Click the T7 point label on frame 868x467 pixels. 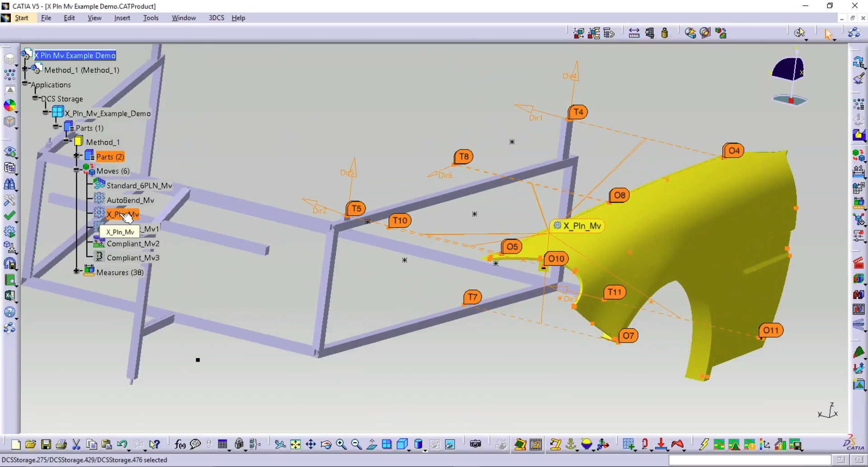473,297
